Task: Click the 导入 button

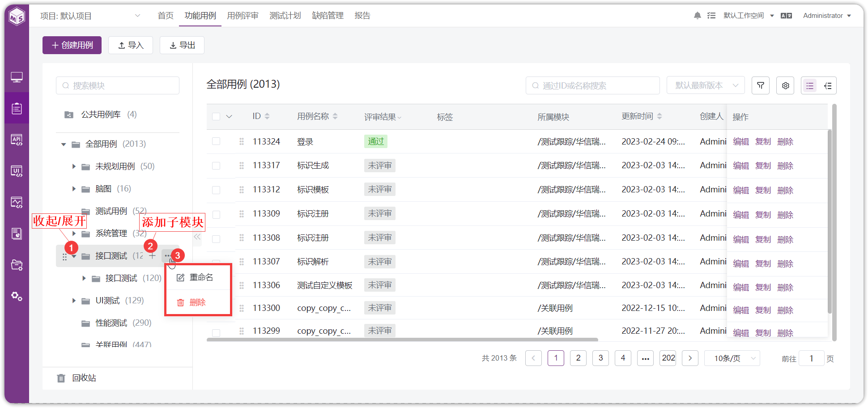Action: click(x=131, y=45)
